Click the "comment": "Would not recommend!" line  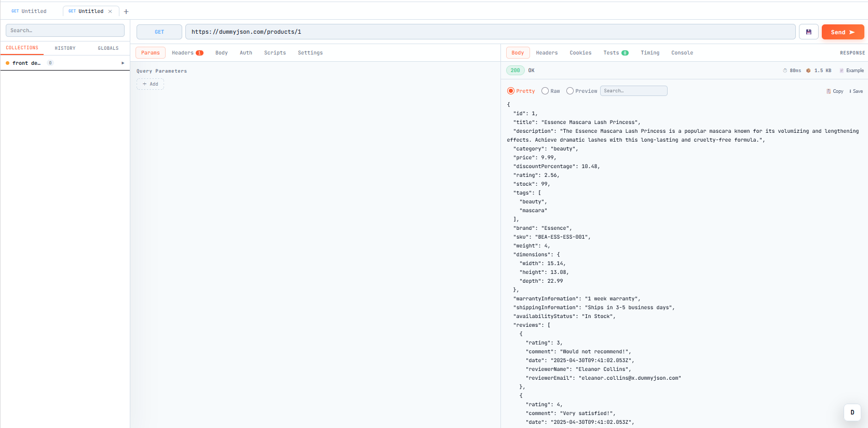[x=578, y=352]
